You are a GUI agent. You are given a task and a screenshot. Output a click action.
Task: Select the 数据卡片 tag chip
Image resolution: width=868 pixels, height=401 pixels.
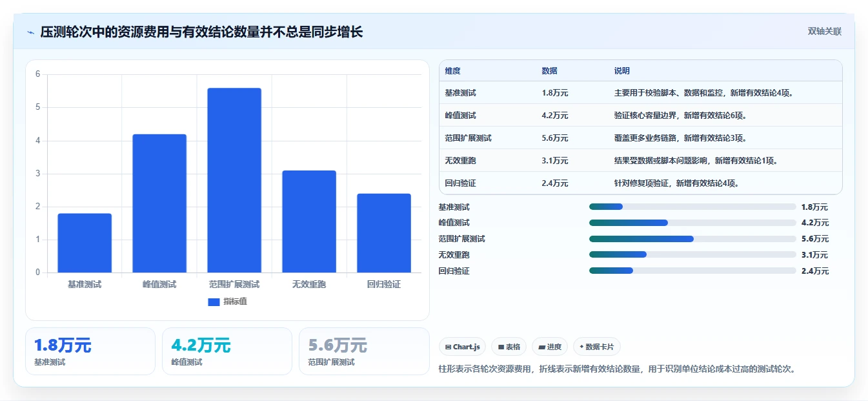(597, 347)
